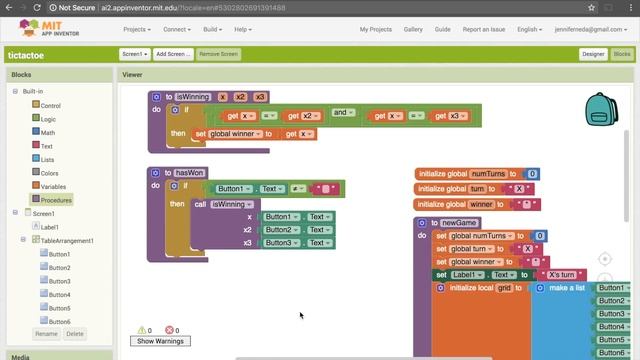
Task: Click the browser back arrow
Action: [x=9, y=7]
